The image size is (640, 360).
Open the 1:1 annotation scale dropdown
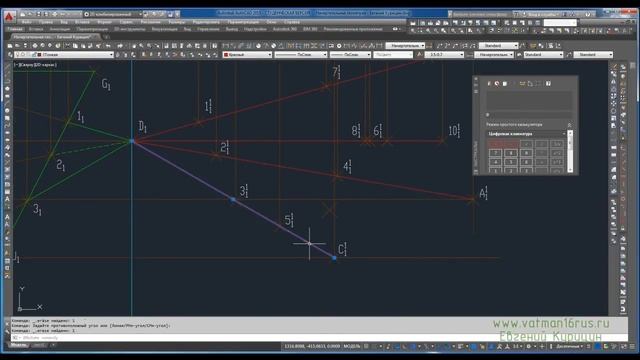(x=518, y=347)
